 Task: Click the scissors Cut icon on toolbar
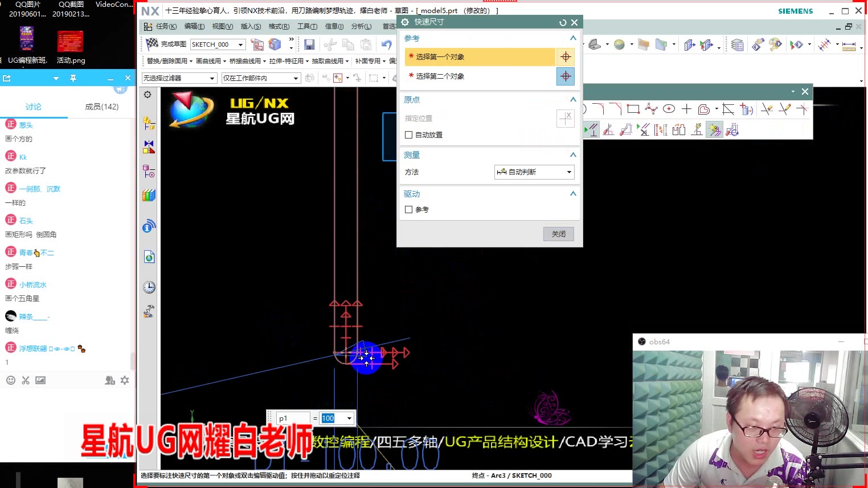click(x=330, y=44)
